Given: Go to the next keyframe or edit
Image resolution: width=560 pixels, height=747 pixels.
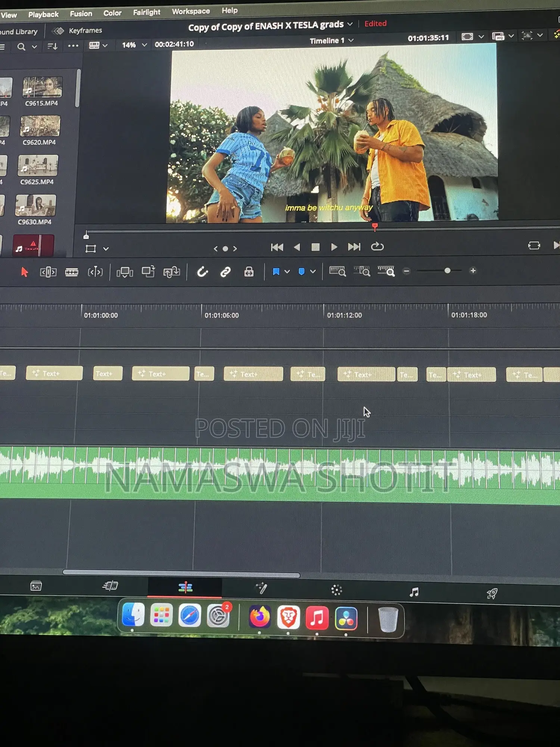Looking at the screenshot, I should pyautogui.click(x=235, y=248).
